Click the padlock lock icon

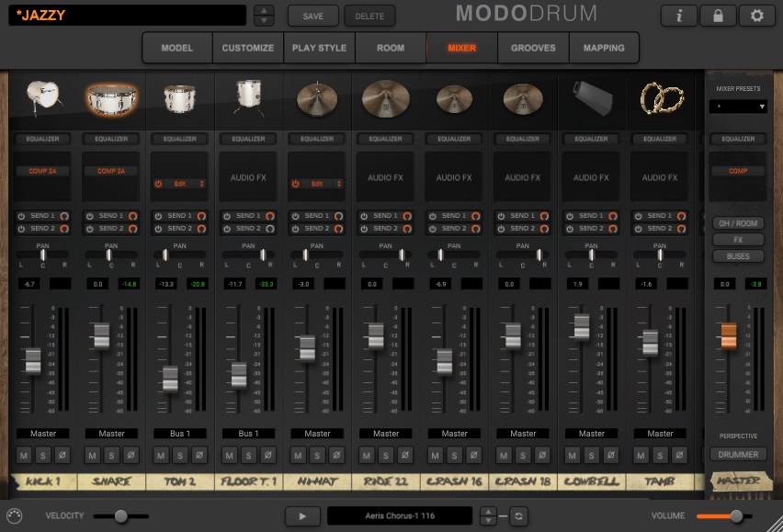(718, 16)
